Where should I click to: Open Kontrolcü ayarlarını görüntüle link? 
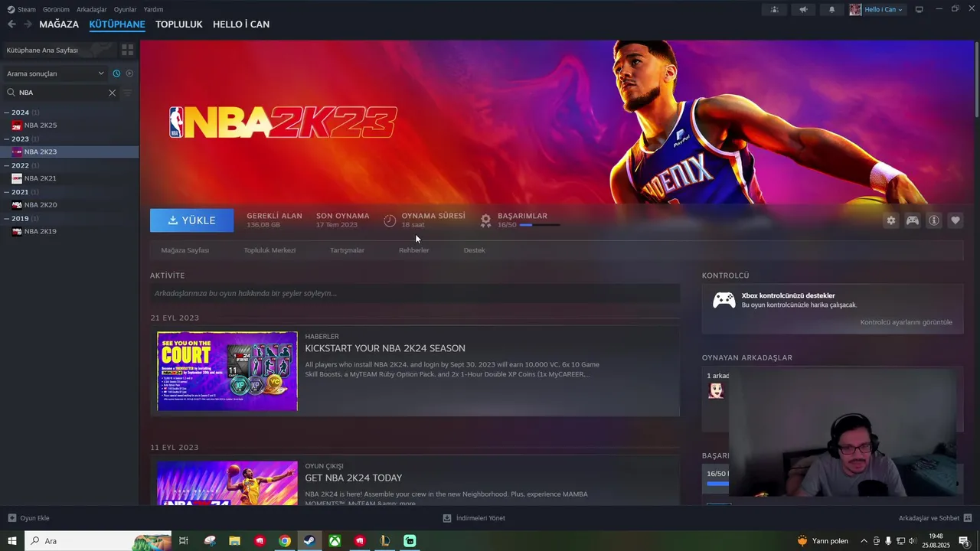906,322
